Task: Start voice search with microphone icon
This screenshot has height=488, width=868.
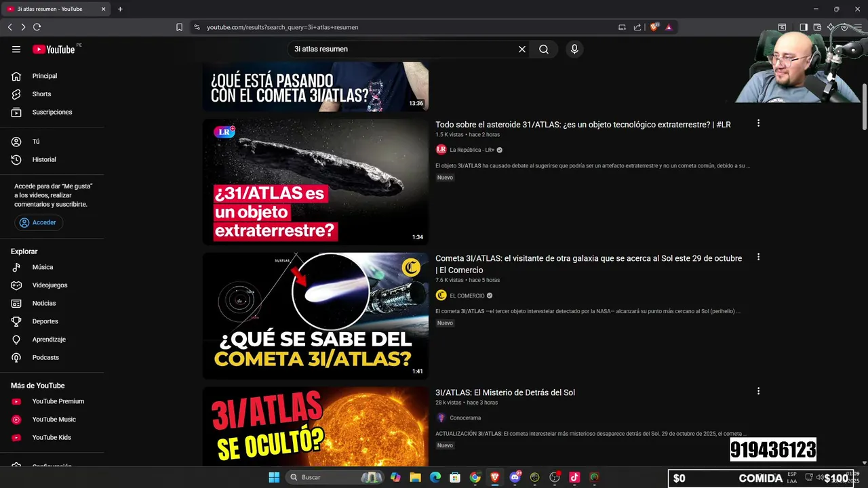Action: click(x=574, y=49)
